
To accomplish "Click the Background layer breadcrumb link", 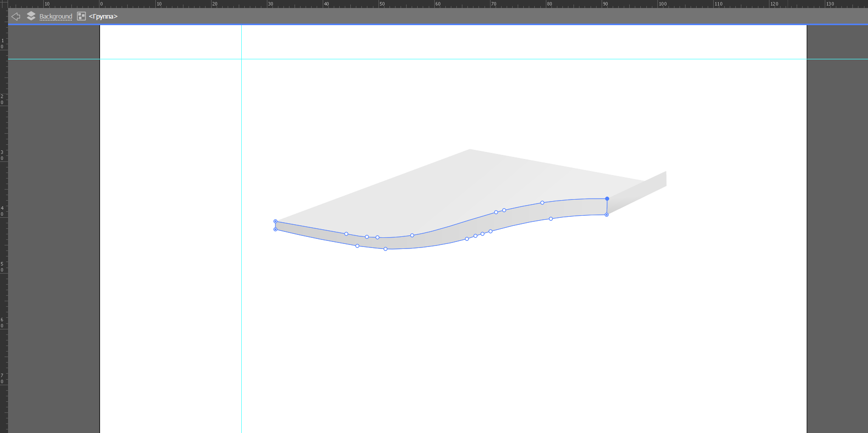I will 56,17.
